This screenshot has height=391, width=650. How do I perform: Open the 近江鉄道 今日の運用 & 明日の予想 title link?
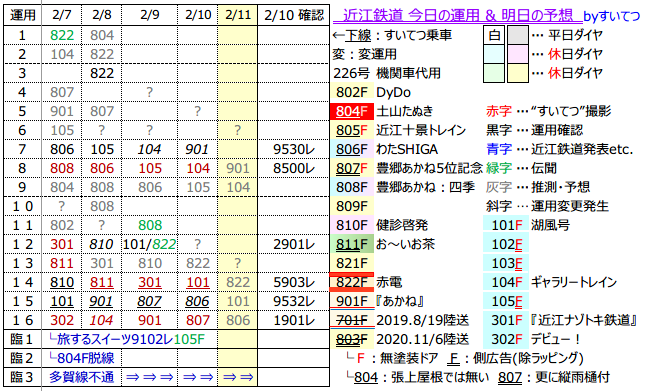(x=457, y=16)
